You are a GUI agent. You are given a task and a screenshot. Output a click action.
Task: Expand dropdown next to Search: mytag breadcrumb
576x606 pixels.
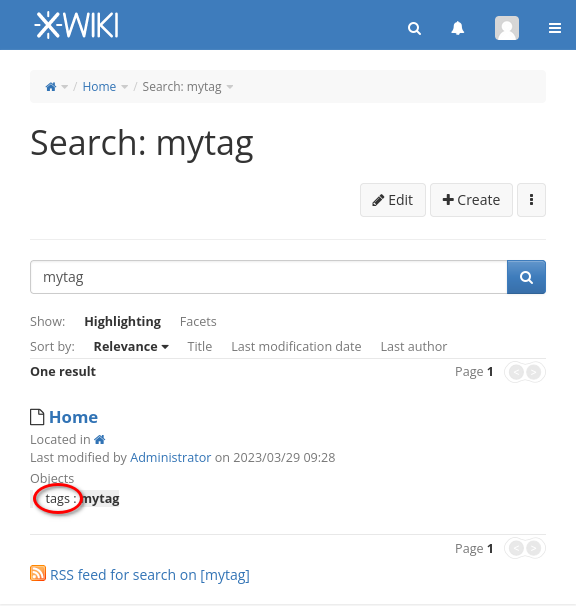coord(230,87)
